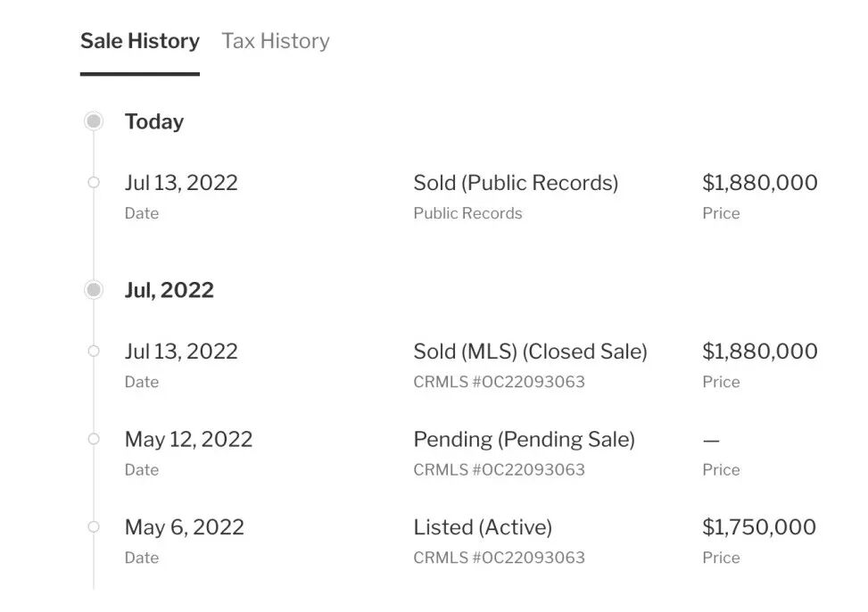This screenshot has height=612, width=868.
Task: Open the Sold (MLS) (Closed Sale) event
Action: pos(530,351)
